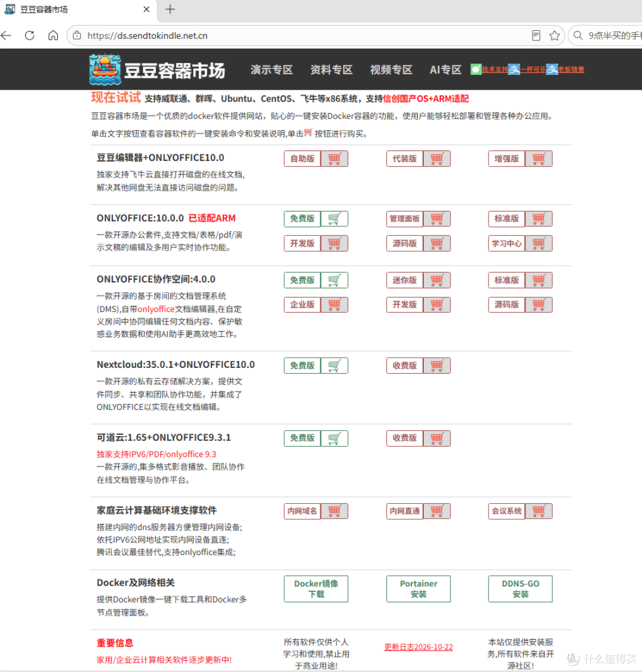Screen dimensions: 642x672
Task: Open the 技术支持 link
Action: coord(495,70)
